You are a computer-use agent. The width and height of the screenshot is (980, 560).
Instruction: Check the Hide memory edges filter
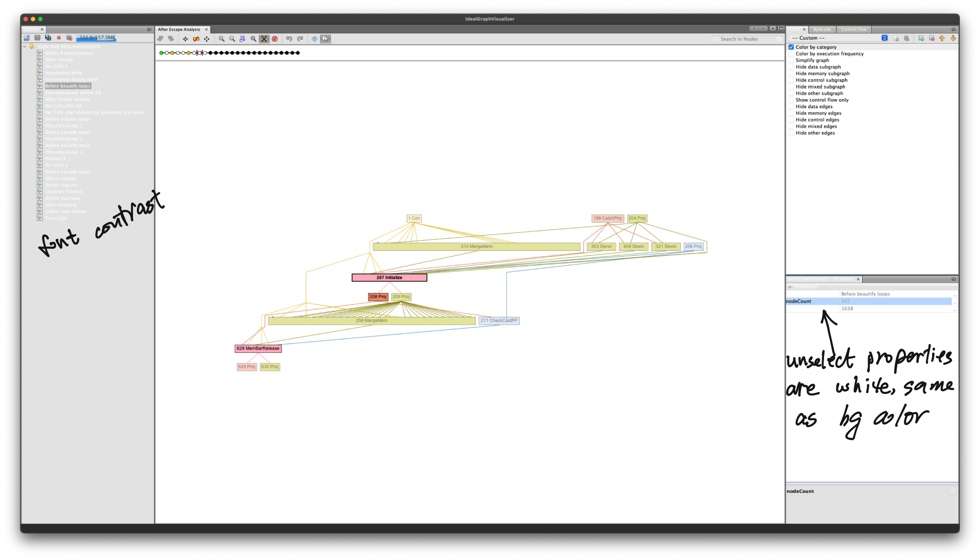(x=791, y=113)
